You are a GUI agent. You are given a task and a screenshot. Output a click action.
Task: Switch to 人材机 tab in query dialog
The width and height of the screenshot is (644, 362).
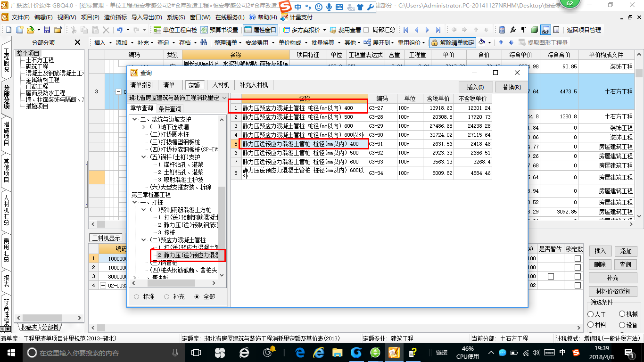(x=221, y=85)
